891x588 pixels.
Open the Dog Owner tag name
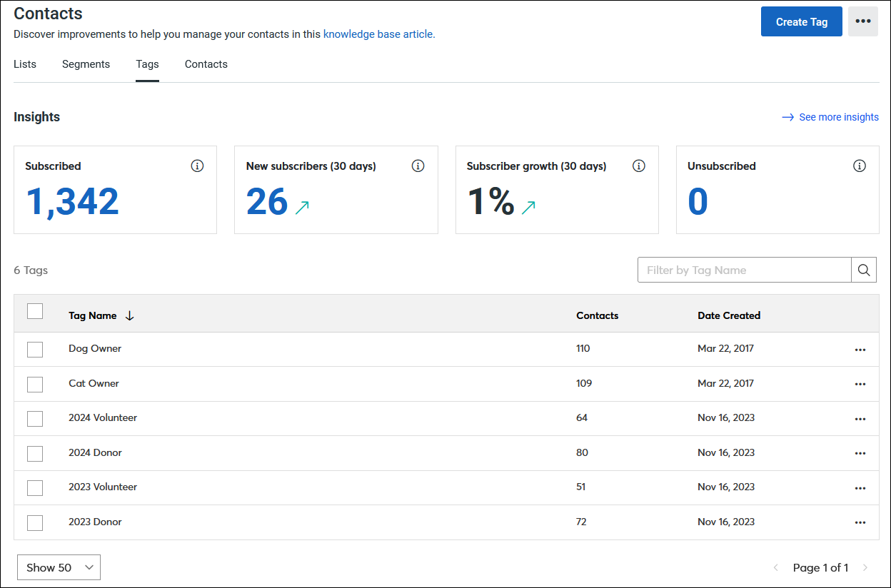point(95,349)
